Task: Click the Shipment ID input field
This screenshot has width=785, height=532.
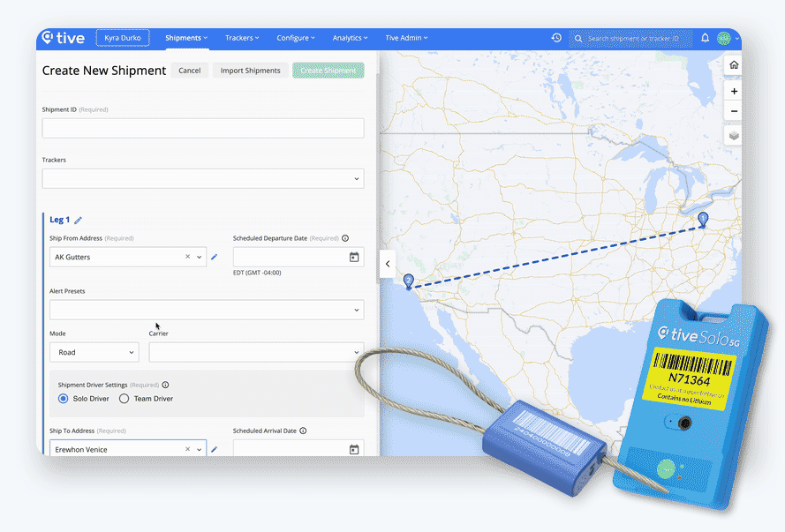Action: (x=203, y=128)
